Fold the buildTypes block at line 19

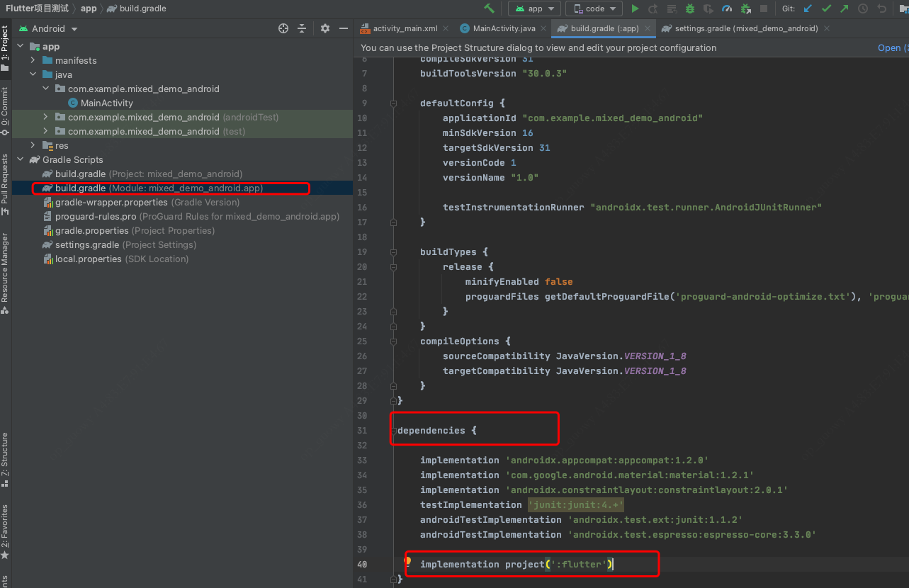click(x=393, y=251)
